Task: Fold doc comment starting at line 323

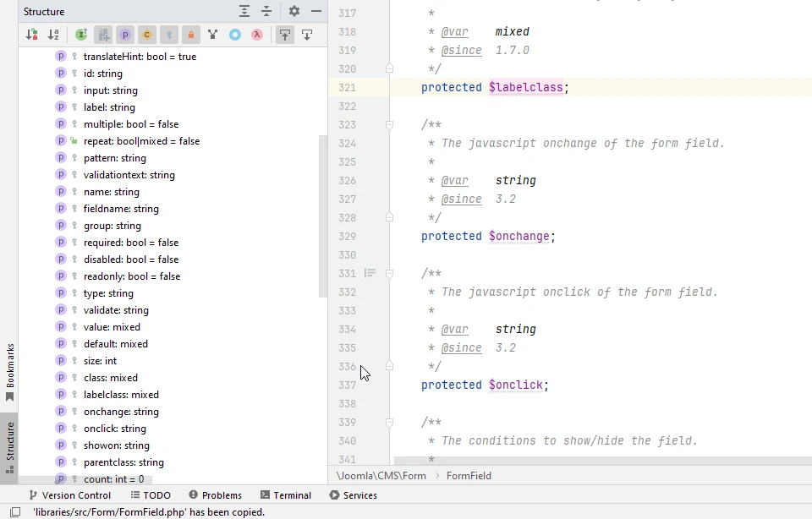Action: (x=389, y=125)
